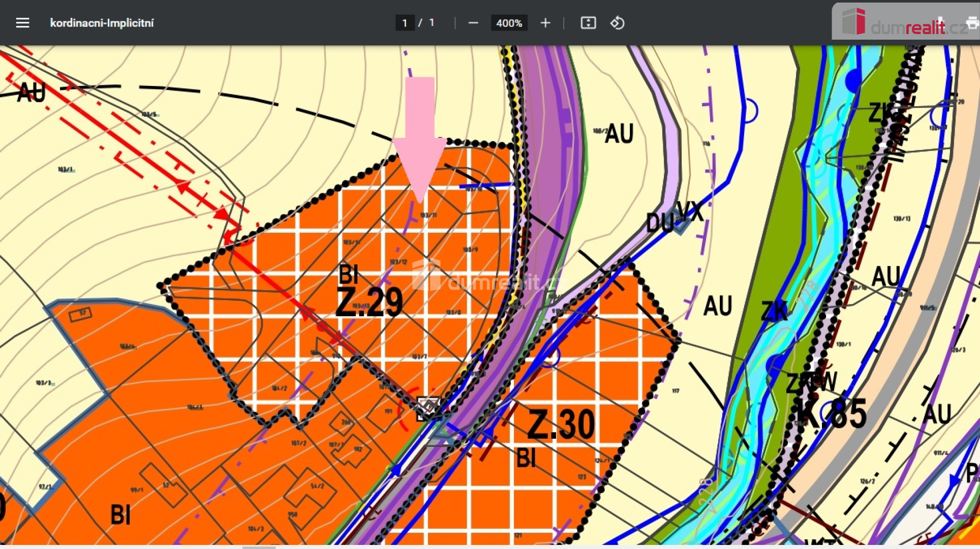
Task: Click the kordinacni-Implicitní document title
Action: [102, 23]
